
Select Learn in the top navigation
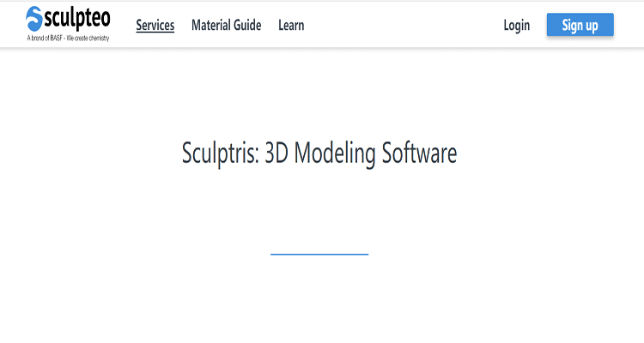291,25
